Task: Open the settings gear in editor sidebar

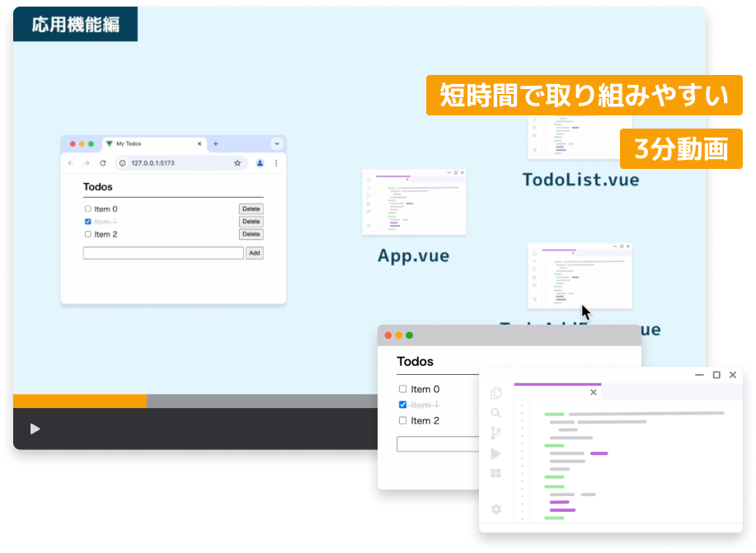Action: tap(496, 509)
